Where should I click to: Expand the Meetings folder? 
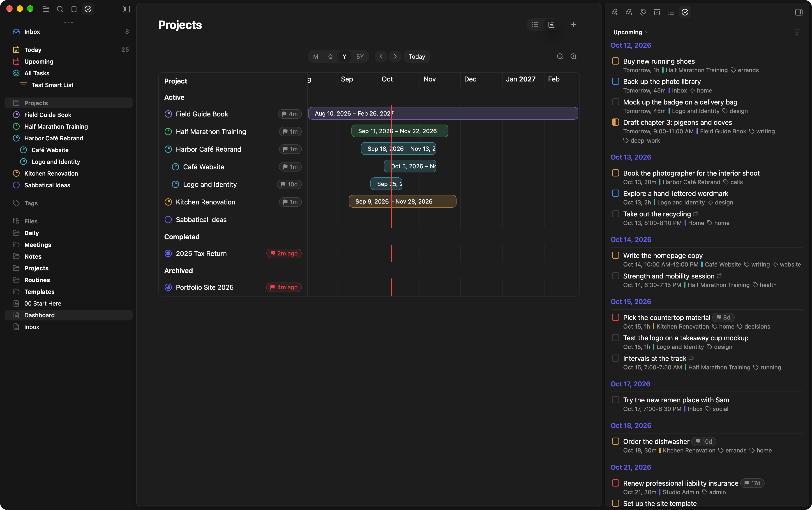[x=16, y=245]
